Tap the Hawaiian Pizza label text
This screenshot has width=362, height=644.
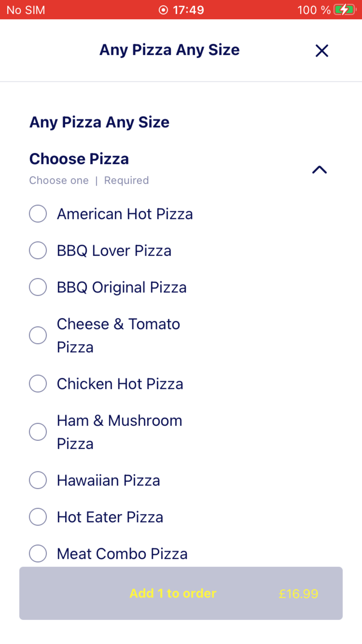pyautogui.click(x=108, y=480)
